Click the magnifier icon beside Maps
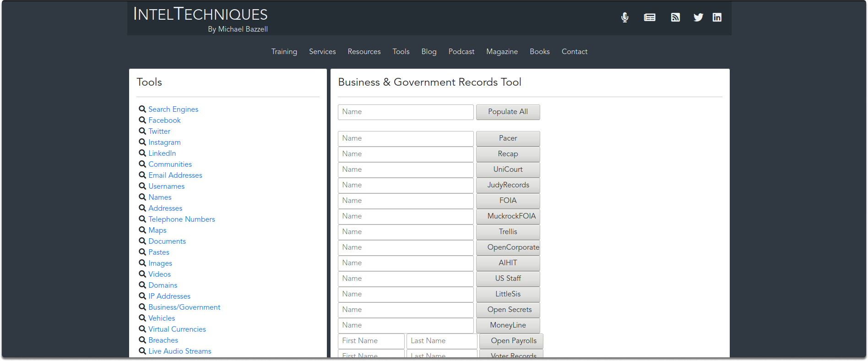 click(x=142, y=230)
